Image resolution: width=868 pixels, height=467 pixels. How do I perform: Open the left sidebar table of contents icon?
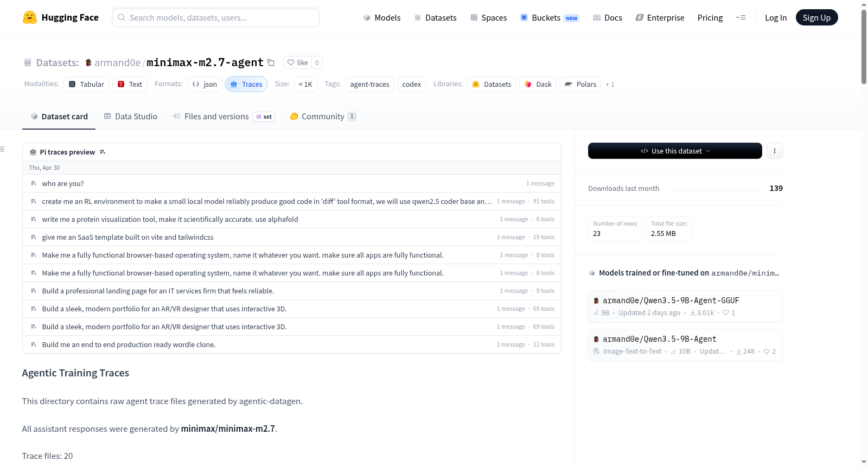point(3,149)
